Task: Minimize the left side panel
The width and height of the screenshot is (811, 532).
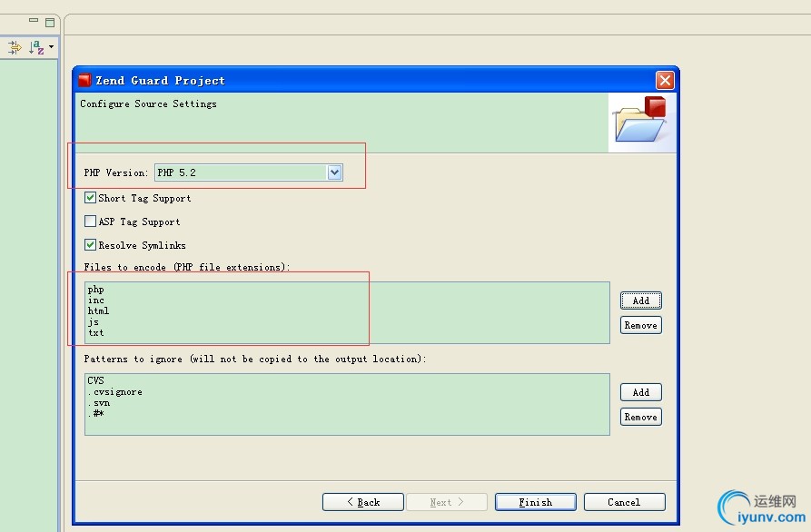Action: [34, 20]
